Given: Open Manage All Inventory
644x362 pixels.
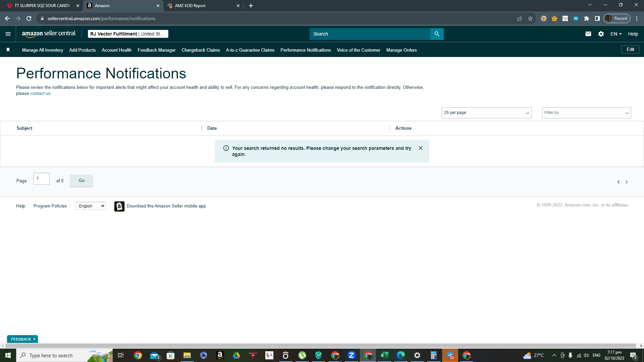Looking at the screenshot, I should click(43, 50).
